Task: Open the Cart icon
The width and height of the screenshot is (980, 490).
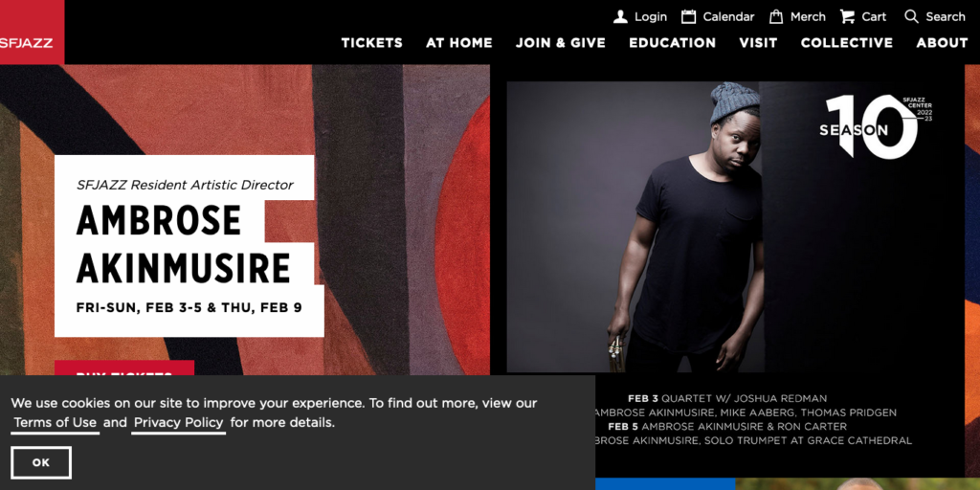Action: pyautogui.click(x=847, y=16)
